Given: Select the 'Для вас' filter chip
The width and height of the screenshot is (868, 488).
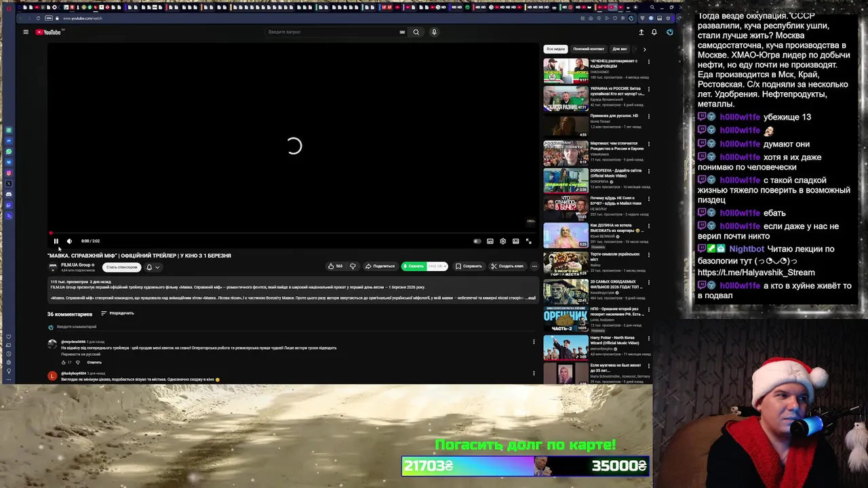Looking at the screenshot, I should (620, 49).
